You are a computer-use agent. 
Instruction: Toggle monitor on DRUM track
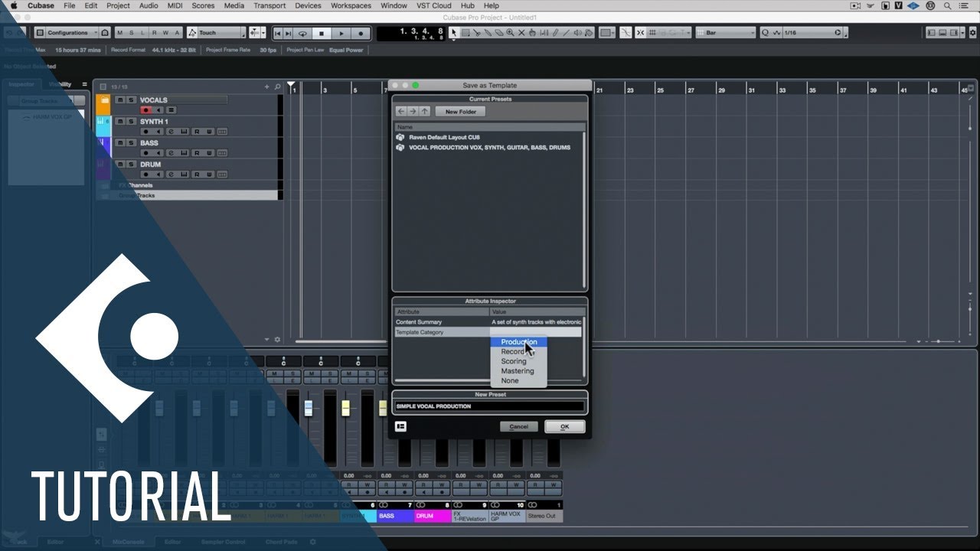158,174
